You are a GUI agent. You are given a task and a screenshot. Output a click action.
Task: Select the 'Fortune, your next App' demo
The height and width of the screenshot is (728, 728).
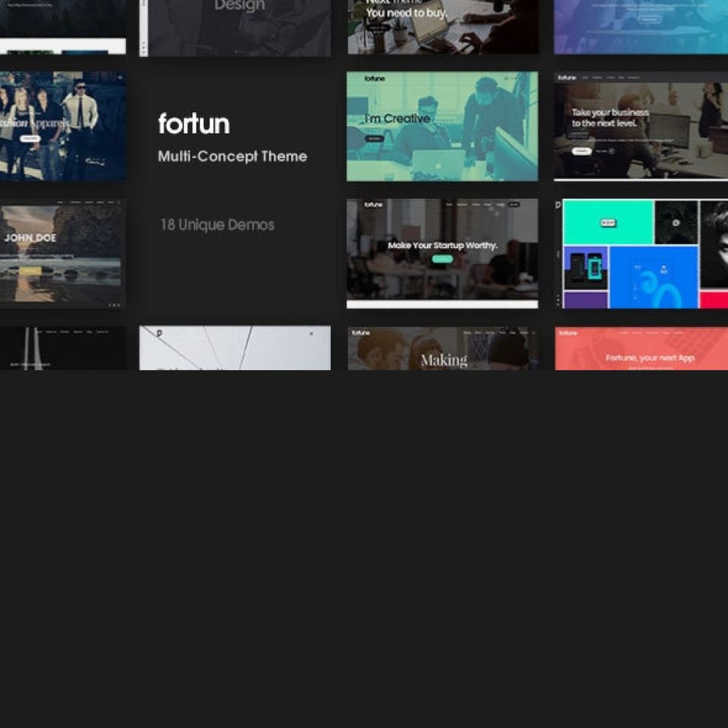tap(641, 349)
